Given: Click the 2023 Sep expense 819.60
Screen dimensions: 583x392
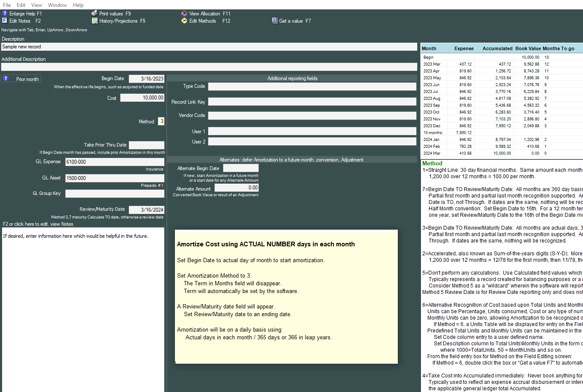Looking at the screenshot, I should (x=466, y=105).
